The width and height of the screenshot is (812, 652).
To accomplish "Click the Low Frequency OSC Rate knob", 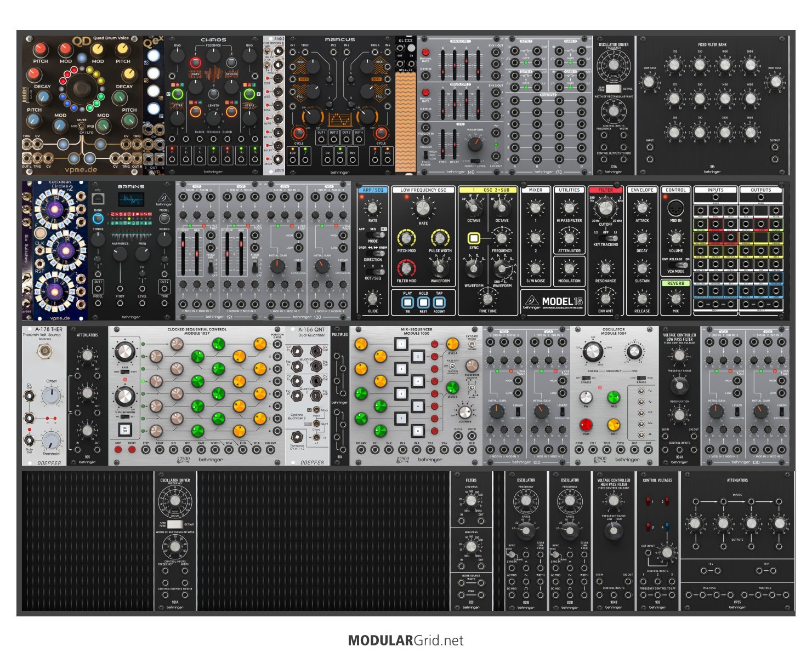I will tap(423, 208).
